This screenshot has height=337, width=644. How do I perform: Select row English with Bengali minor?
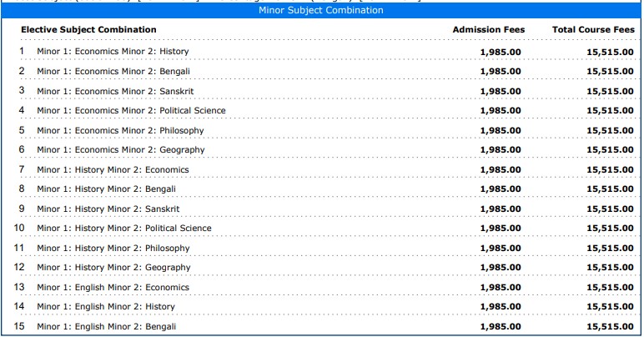click(x=106, y=327)
